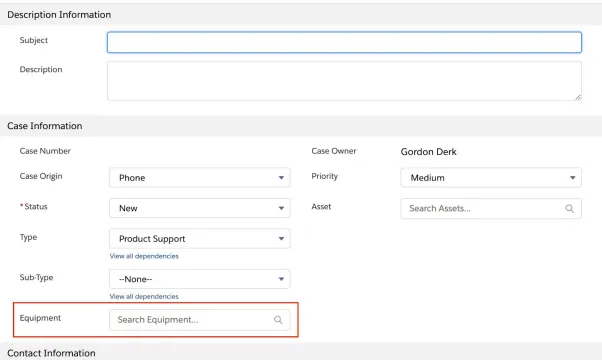
Task: Click the magnifier icon in Search Assets
Action: 569,208
